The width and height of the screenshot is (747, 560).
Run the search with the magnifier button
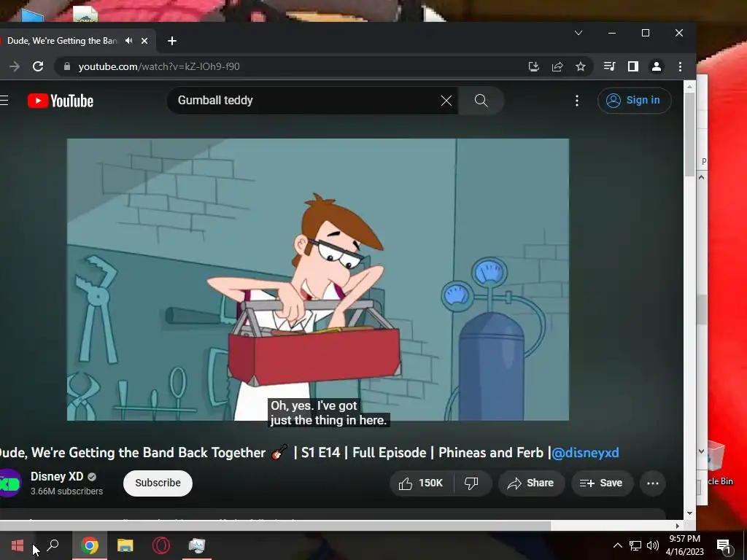481,101
